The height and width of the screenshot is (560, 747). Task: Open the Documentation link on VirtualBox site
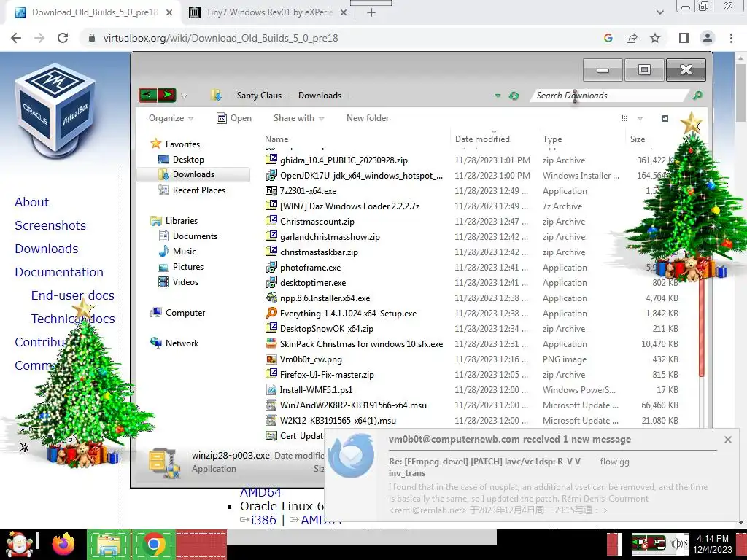point(59,272)
